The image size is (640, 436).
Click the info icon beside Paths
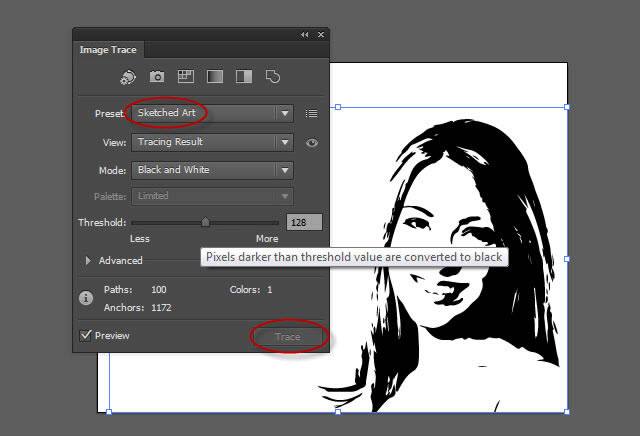(86, 298)
